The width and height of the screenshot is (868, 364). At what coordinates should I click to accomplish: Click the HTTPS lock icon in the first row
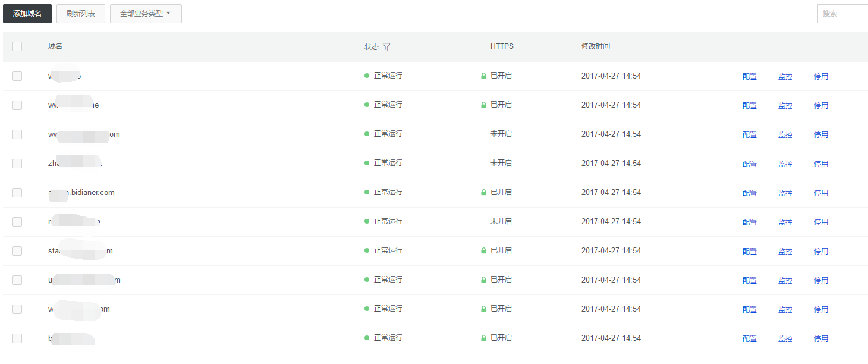[484, 76]
